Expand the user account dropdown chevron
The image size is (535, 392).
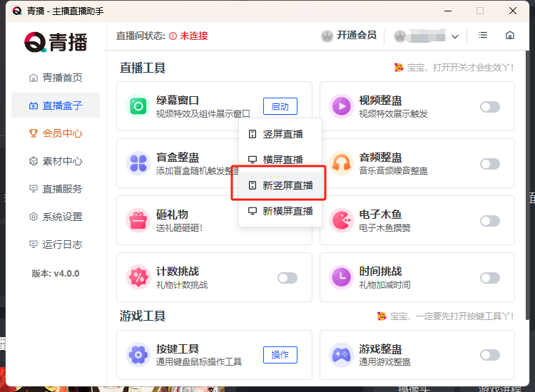pyautogui.click(x=455, y=36)
